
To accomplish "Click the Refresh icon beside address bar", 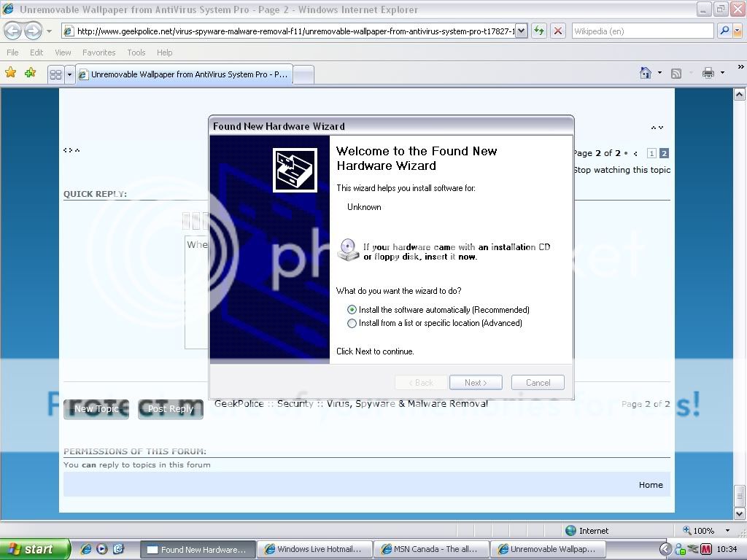I will coord(539,31).
